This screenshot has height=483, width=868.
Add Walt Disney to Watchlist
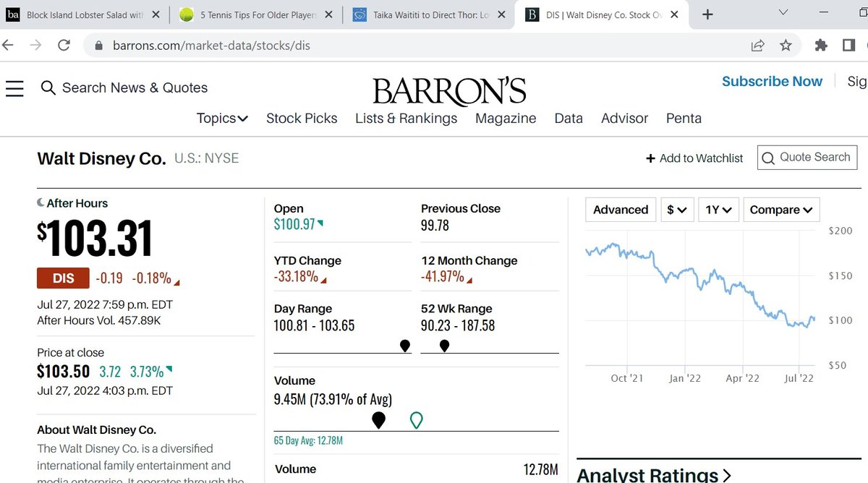[694, 158]
